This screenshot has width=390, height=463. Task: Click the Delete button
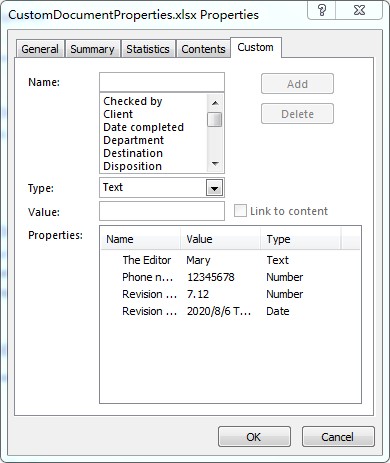coord(297,114)
